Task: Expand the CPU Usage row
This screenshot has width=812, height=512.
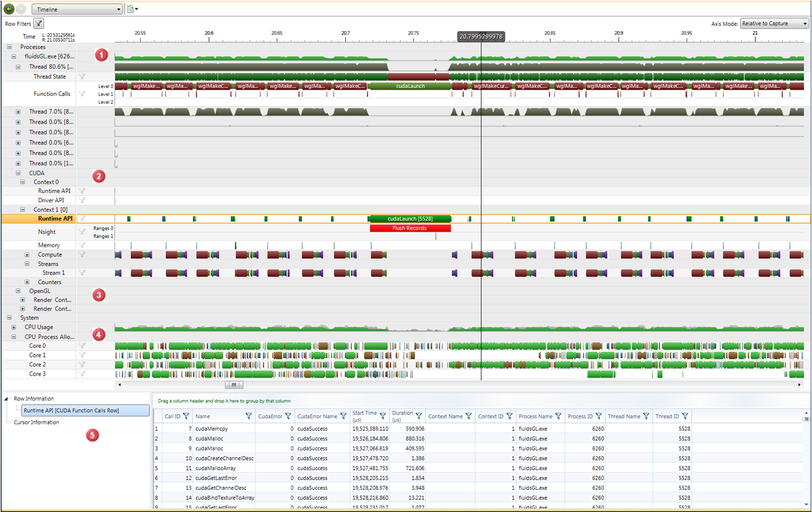Action: point(14,327)
